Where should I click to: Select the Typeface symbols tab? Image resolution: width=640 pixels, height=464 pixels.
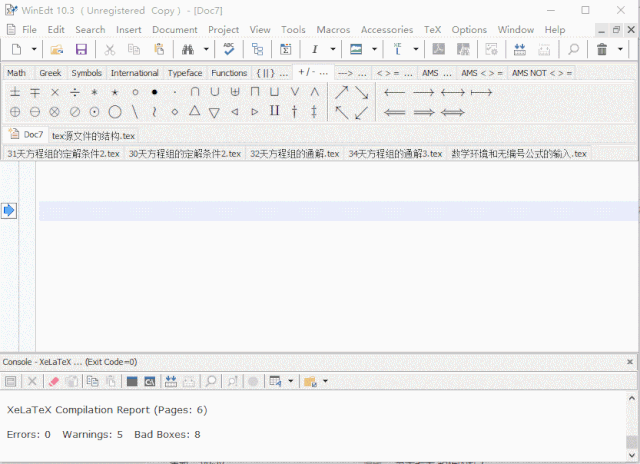point(184,73)
